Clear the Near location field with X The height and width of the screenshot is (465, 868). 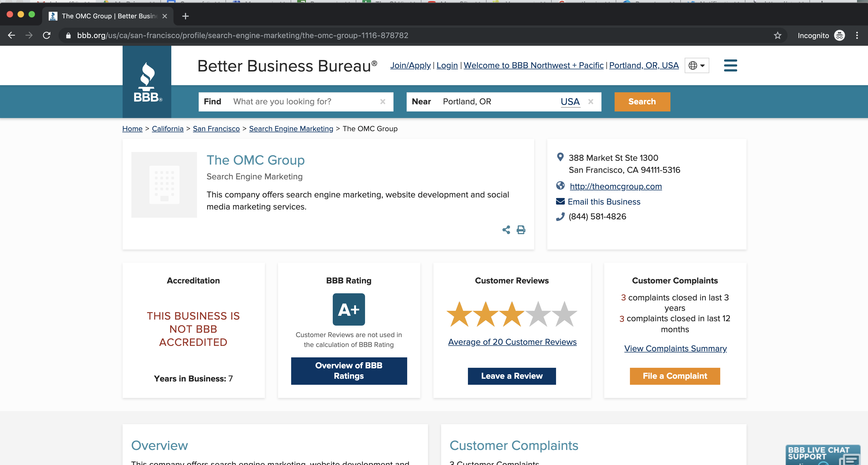(x=590, y=102)
